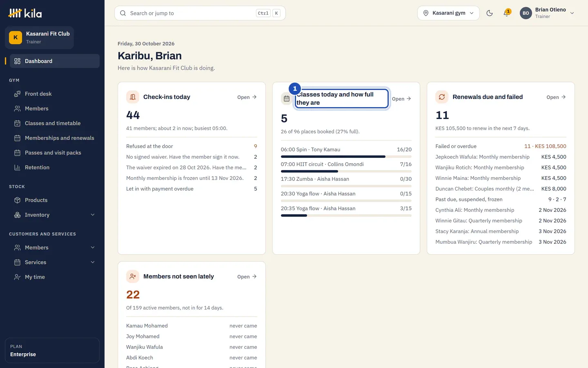Click the 07:00 HIIT circuit progress bar
The image size is (588, 368).
pos(346,171)
